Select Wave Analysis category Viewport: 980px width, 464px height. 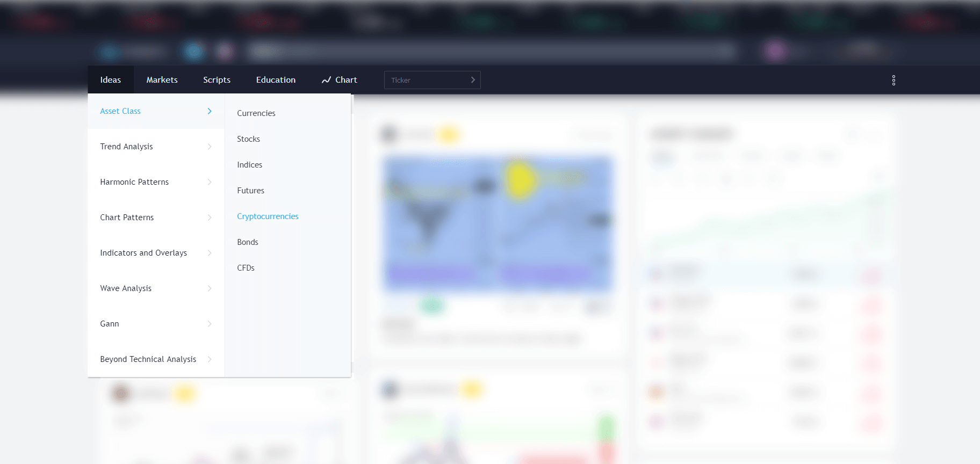pos(156,288)
